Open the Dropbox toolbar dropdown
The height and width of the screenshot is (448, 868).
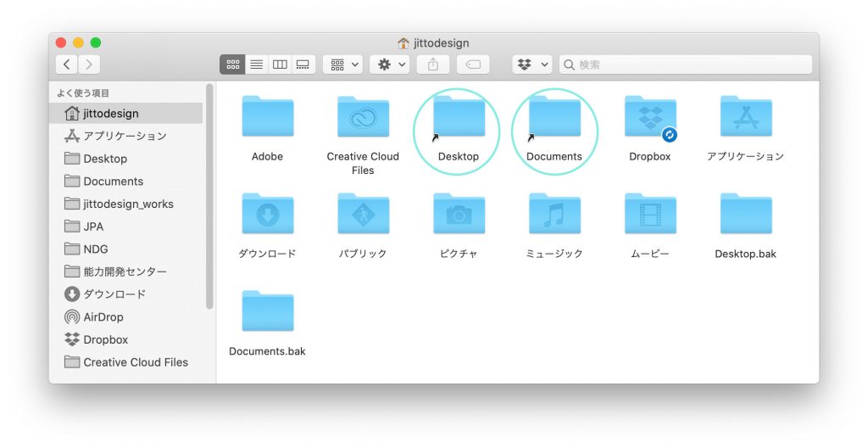[x=532, y=64]
